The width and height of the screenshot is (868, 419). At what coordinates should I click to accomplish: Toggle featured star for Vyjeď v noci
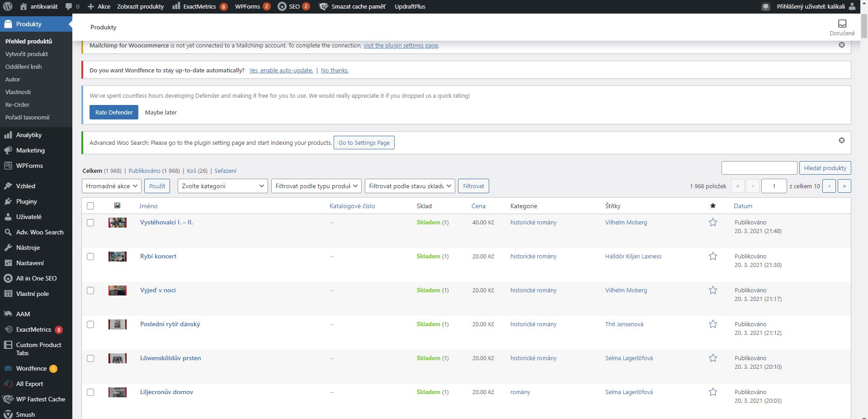pyautogui.click(x=713, y=290)
